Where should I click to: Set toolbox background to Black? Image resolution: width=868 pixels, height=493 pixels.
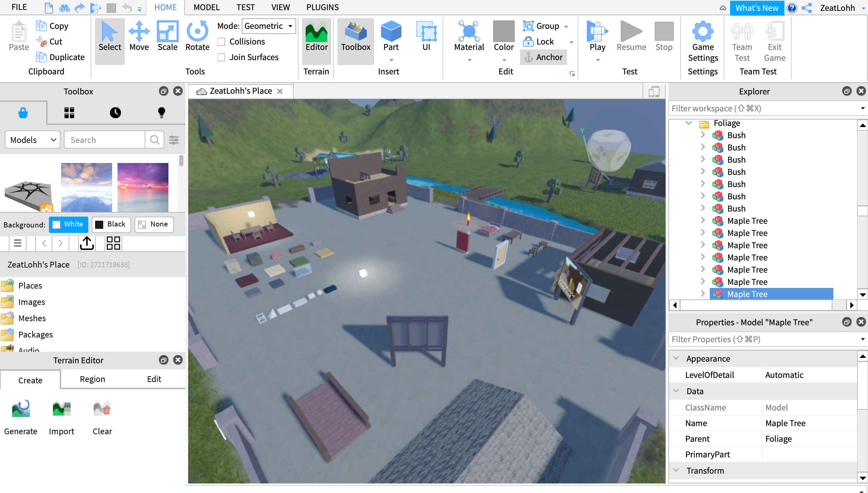coord(111,224)
